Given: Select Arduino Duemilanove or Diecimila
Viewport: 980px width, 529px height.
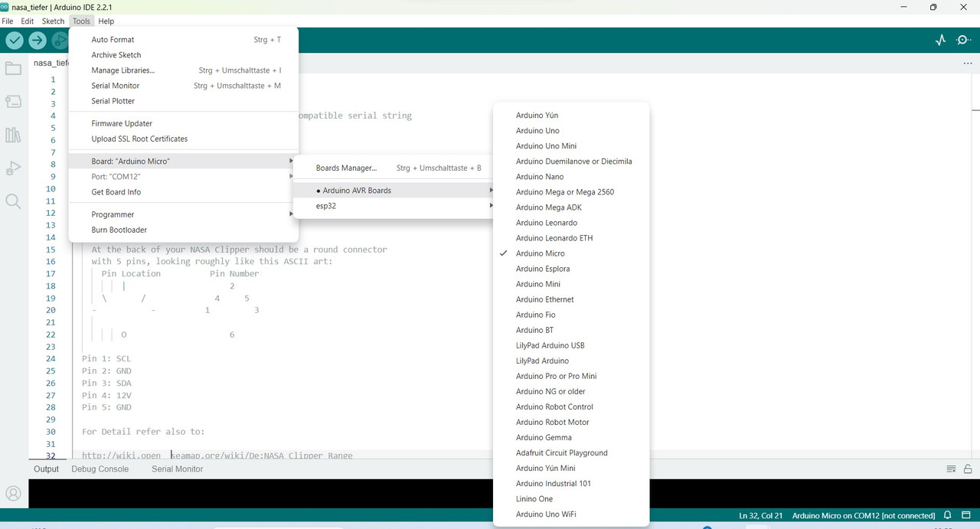Looking at the screenshot, I should 571,162.
